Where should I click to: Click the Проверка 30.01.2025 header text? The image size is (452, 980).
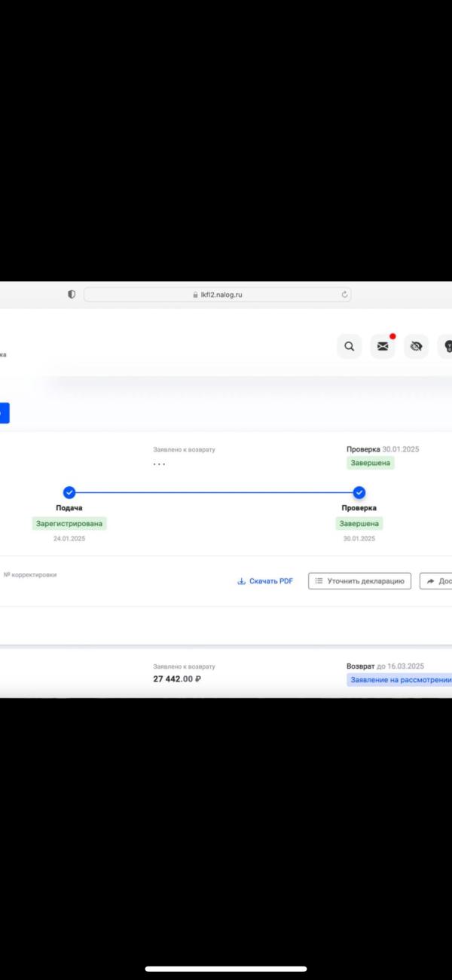(383, 449)
